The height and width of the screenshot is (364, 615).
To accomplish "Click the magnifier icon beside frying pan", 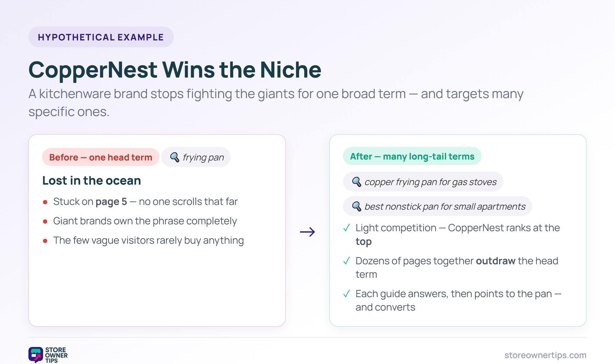I will (174, 157).
